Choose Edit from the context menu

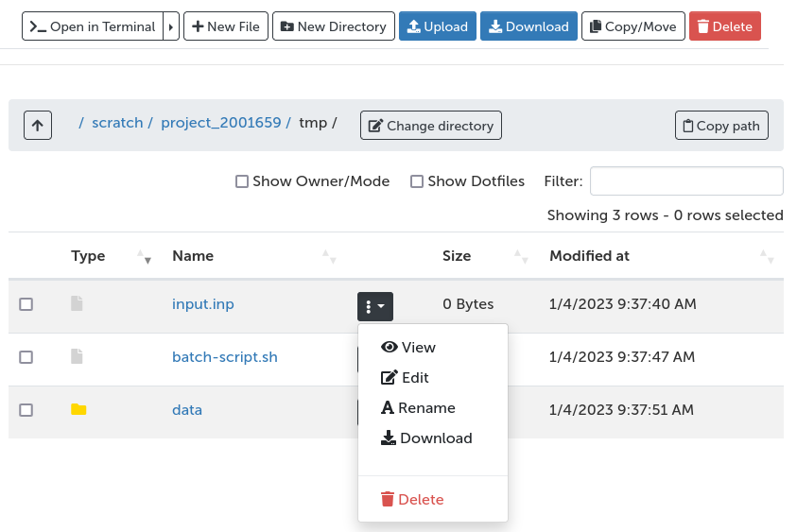pyautogui.click(x=405, y=378)
